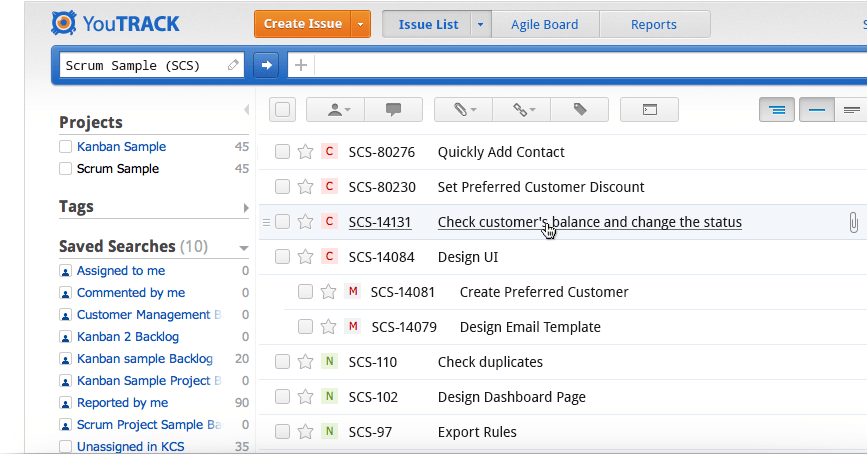
Task: Click the comment bubble toolbar icon
Action: [x=394, y=109]
